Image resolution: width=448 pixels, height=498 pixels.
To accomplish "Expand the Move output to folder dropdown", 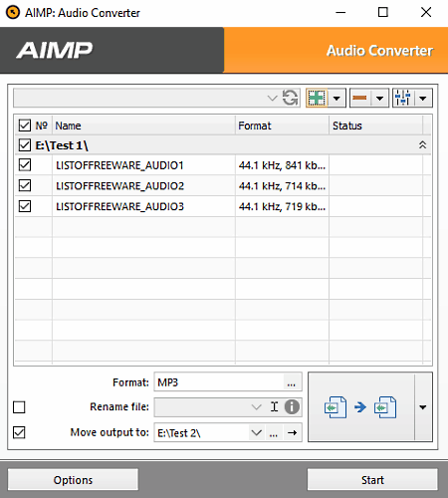I will click(x=257, y=432).
